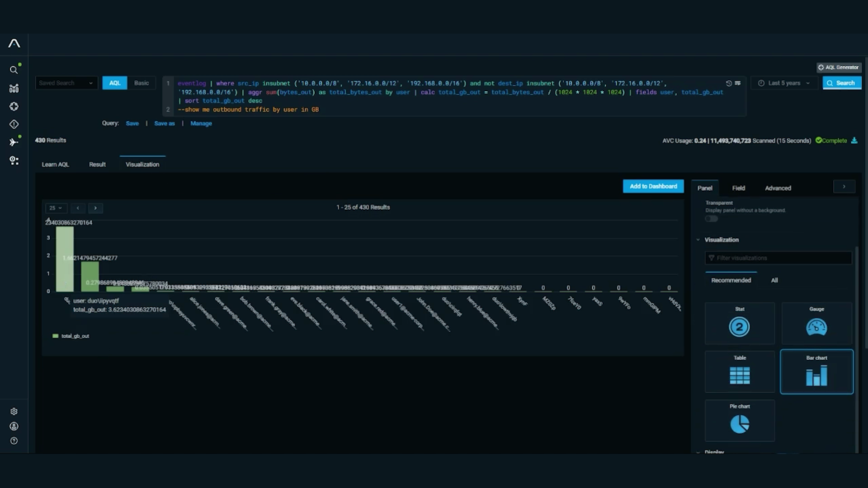
Task: Click the Save as query link
Action: (164, 123)
